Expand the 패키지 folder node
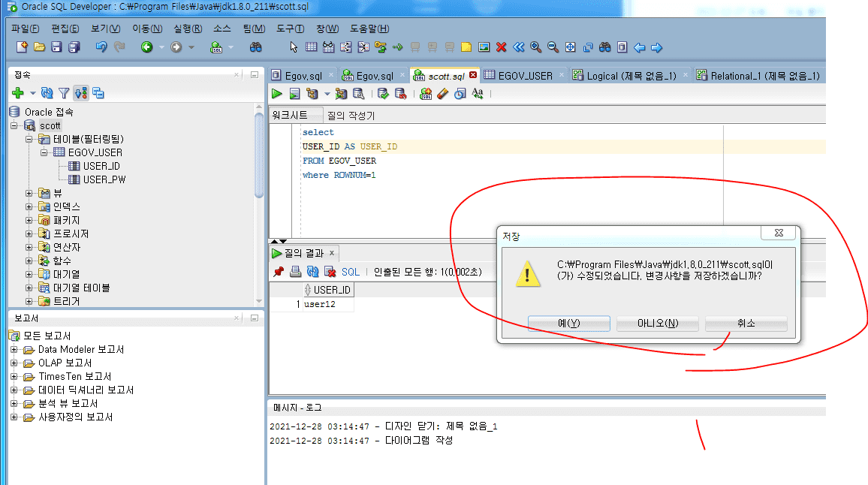 tap(29, 221)
